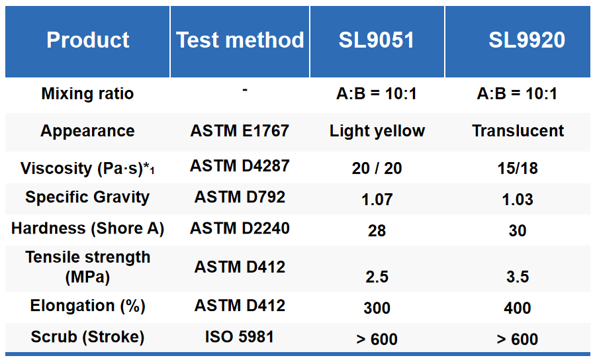Click the Product column header
The height and width of the screenshot is (364, 595).
[88, 40]
